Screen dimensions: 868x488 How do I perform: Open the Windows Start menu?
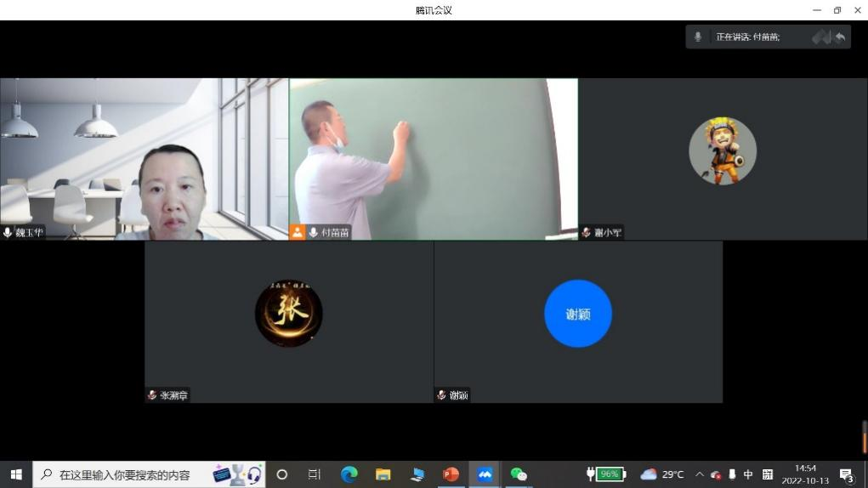coord(15,474)
